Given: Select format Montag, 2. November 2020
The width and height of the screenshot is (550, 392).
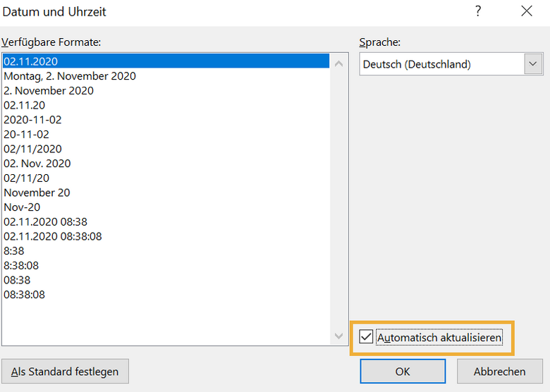Looking at the screenshot, I should [x=166, y=76].
